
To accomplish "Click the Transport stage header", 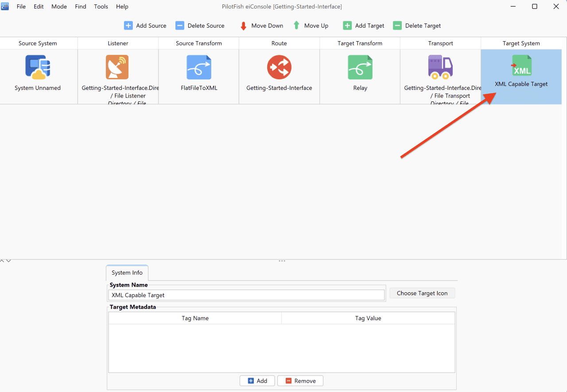I will click(441, 43).
